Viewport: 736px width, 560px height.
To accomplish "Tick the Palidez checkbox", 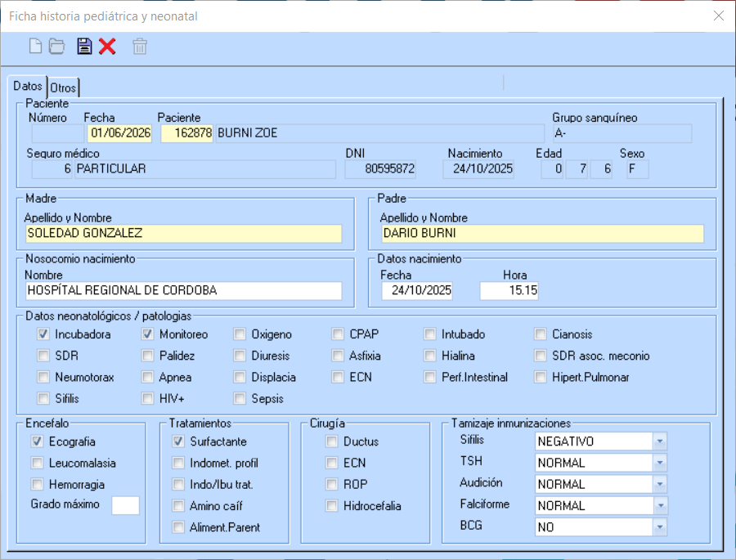I will click(x=147, y=356).
